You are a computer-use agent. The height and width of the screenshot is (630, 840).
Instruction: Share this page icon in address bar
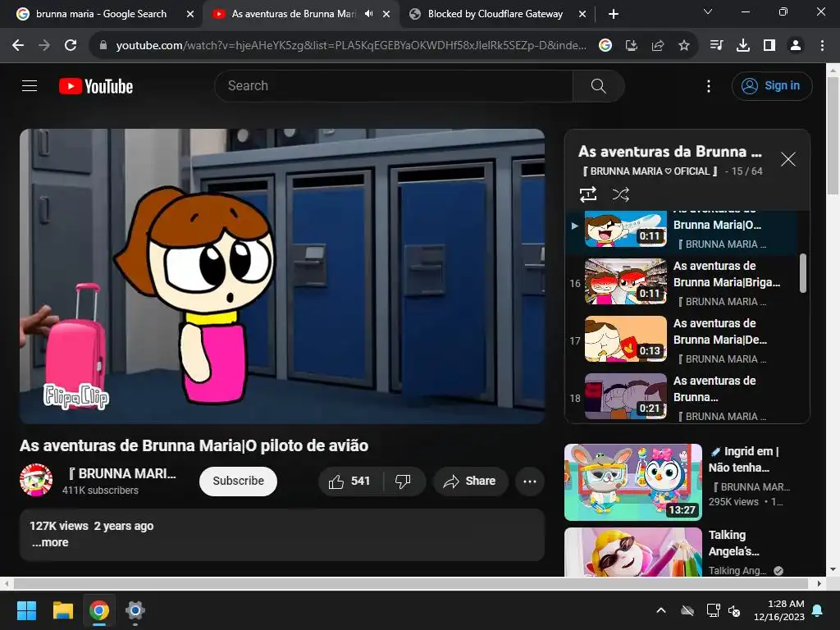tap(658, 46)
